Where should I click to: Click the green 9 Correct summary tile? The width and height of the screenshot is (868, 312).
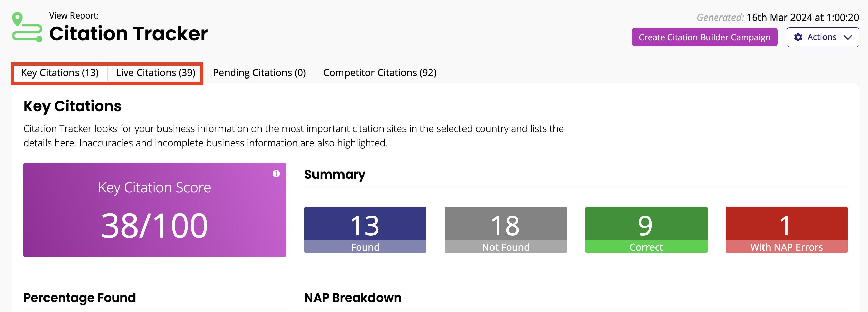[646, 229]
